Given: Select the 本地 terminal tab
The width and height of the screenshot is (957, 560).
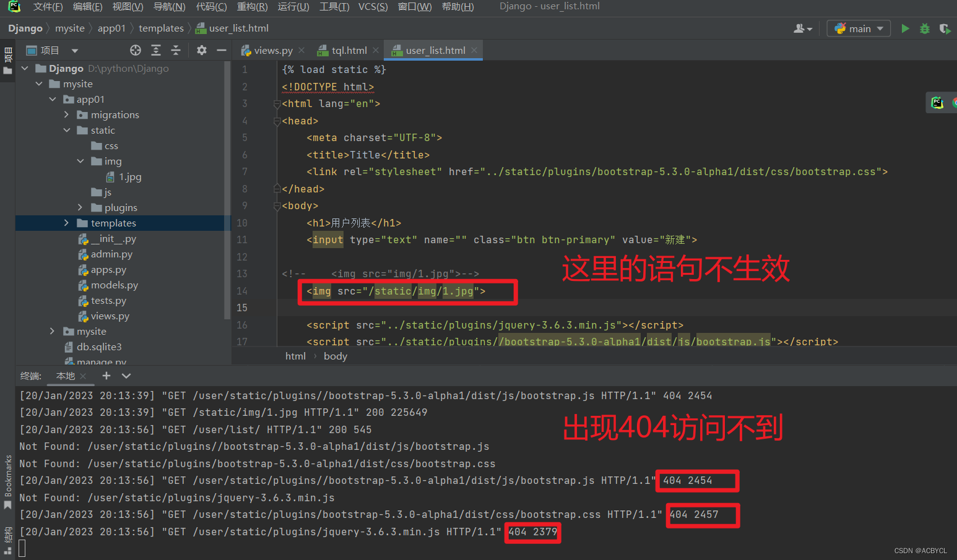Looking at the screenshot, I should (x=66, y=376).
